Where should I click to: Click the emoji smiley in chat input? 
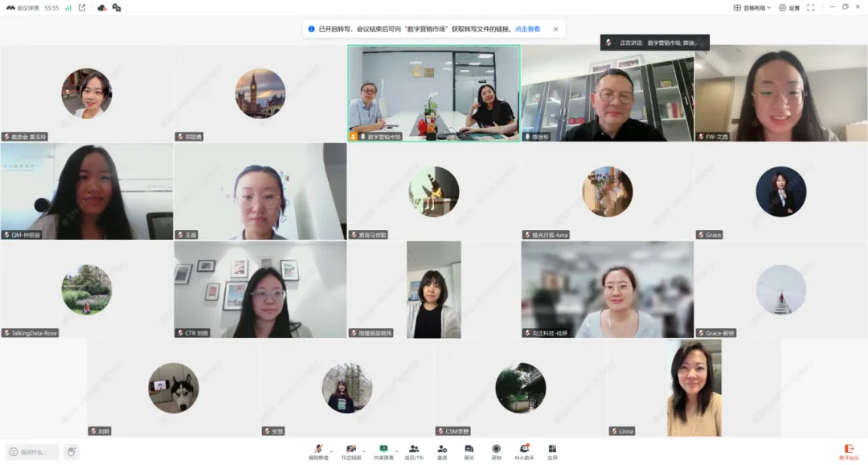coord(14,451)
